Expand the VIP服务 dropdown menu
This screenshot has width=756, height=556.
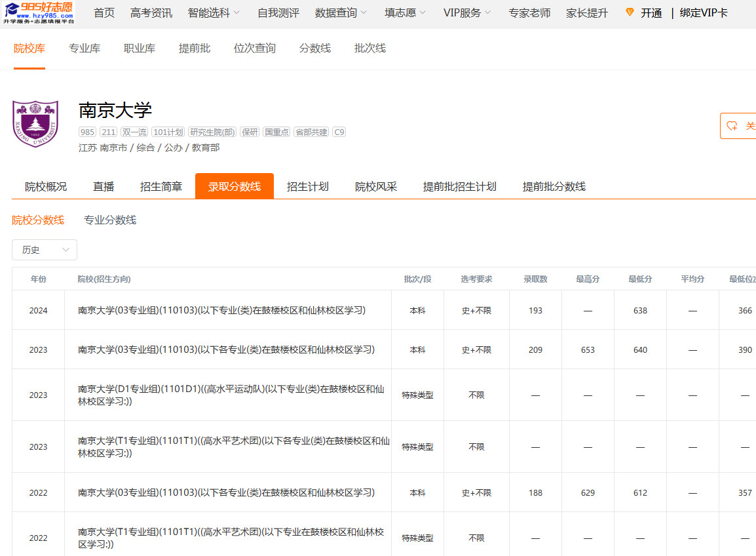(466, 13)
